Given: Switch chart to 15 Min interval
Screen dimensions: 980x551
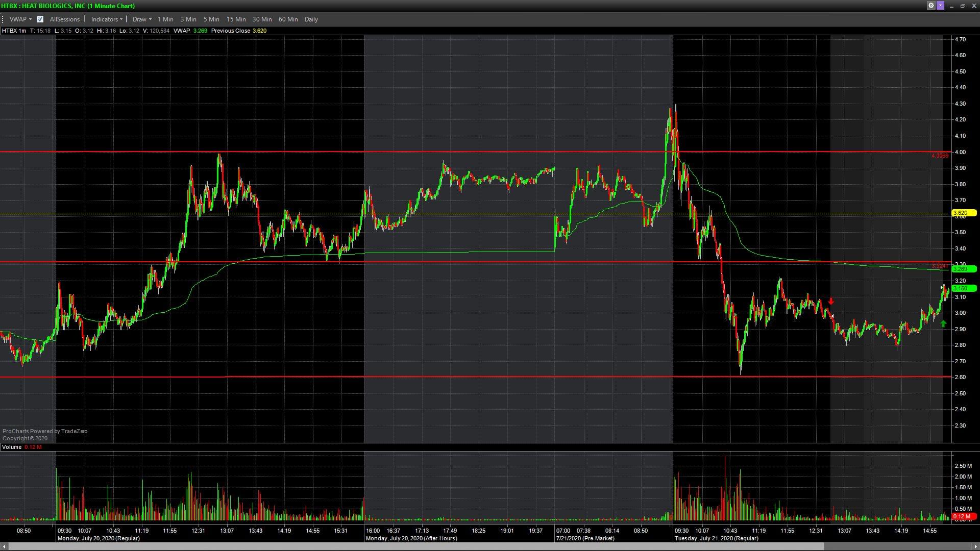Looking at the screenshot, I should click(x=236, y=19).
